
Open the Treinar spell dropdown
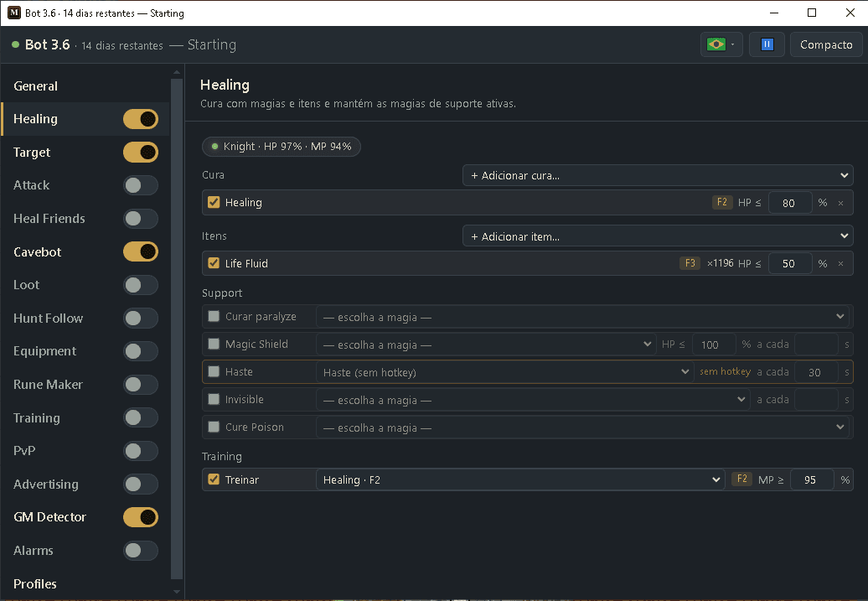point(520,479)
